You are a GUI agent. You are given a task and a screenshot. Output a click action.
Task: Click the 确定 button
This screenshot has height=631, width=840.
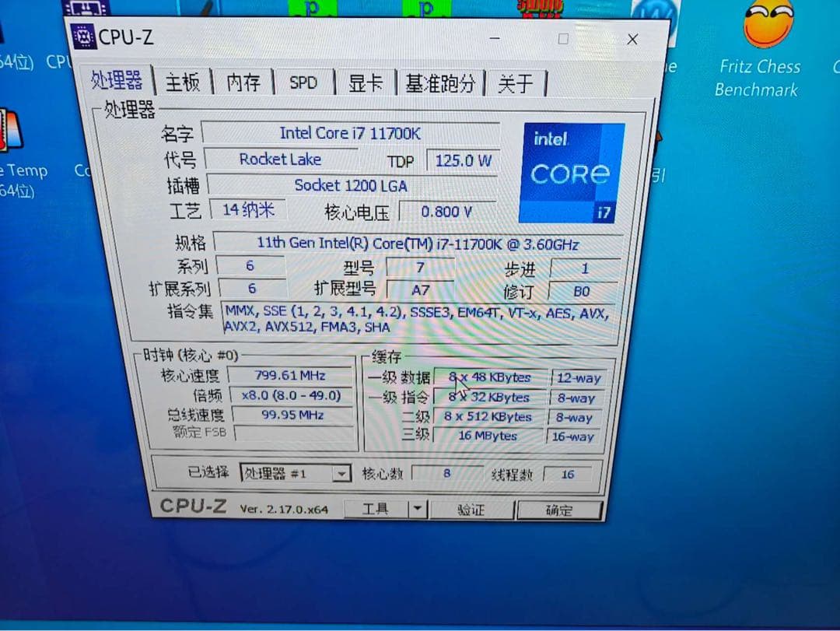[x=558, y=510]
